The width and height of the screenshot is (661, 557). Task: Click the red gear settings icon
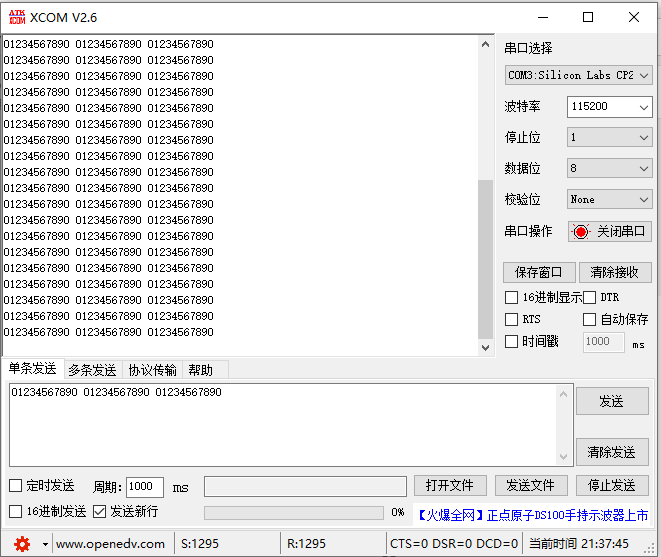22,544
